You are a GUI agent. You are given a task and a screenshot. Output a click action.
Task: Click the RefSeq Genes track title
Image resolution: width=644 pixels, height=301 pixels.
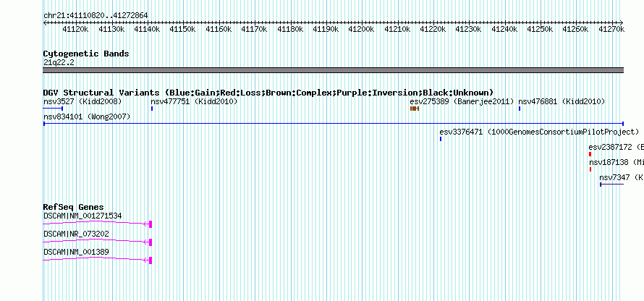pos(74,207)
